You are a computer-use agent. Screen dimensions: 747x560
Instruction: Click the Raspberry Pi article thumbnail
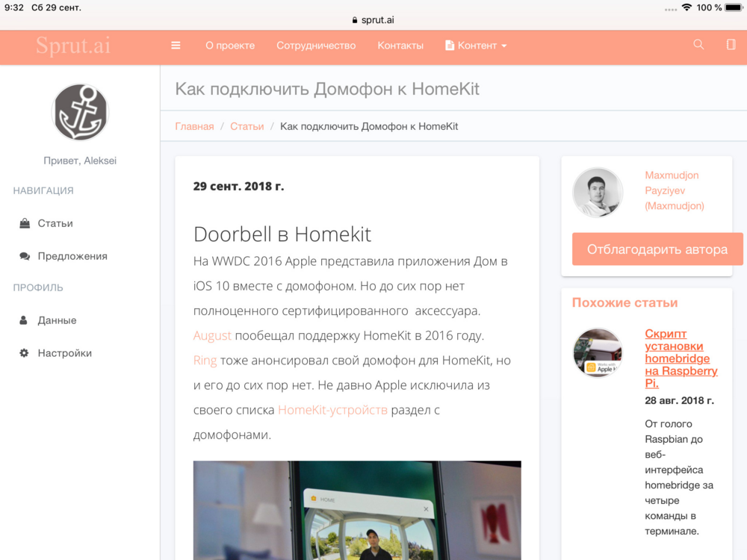click(x=598, y=353)
